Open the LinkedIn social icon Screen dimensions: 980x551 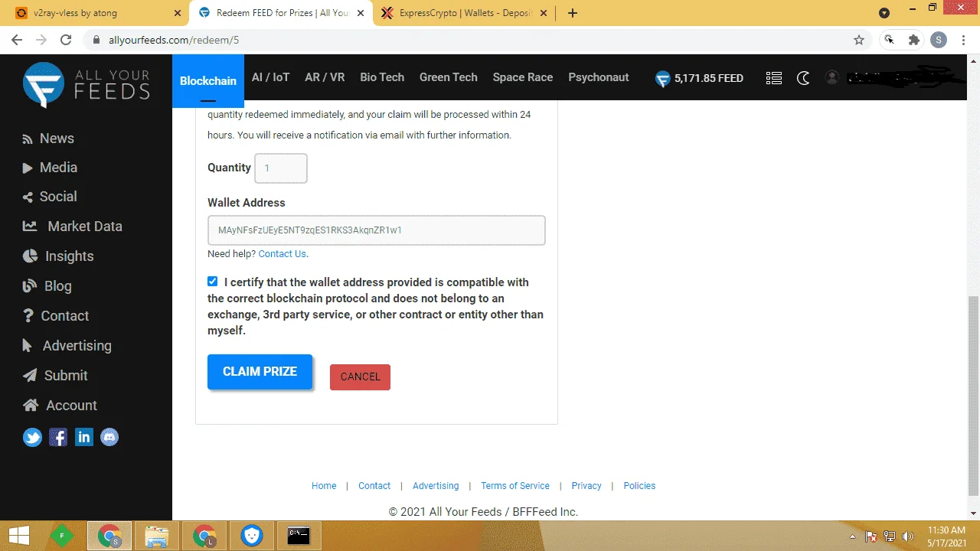click(84, 438)
